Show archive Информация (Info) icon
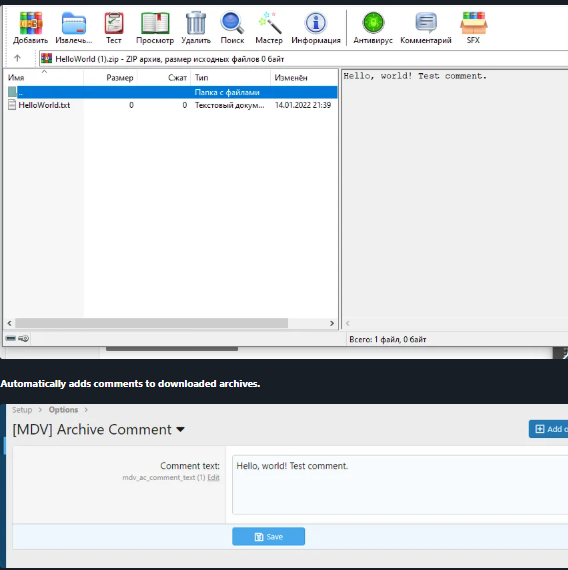This screenshot has height=570, width=568. 316,23
